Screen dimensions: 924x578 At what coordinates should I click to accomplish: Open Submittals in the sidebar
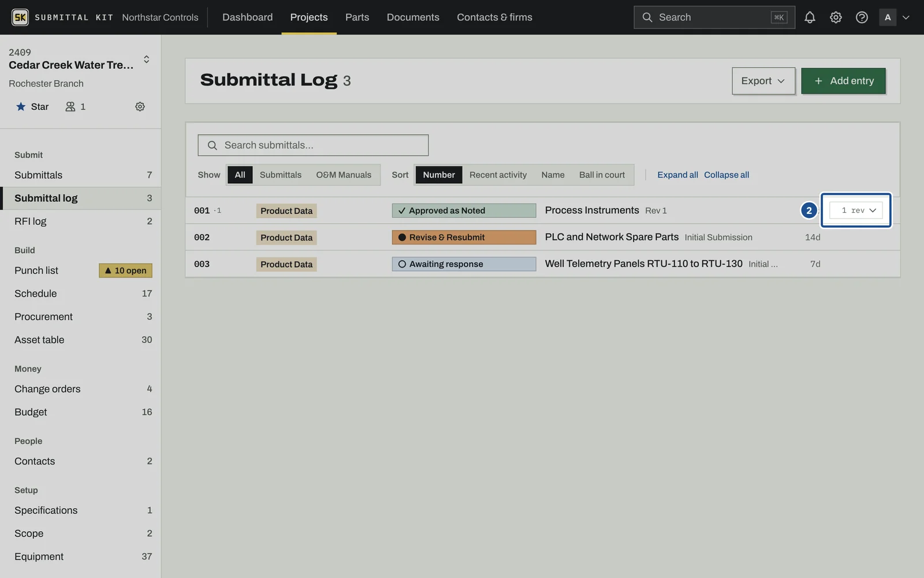pos(81,175)
